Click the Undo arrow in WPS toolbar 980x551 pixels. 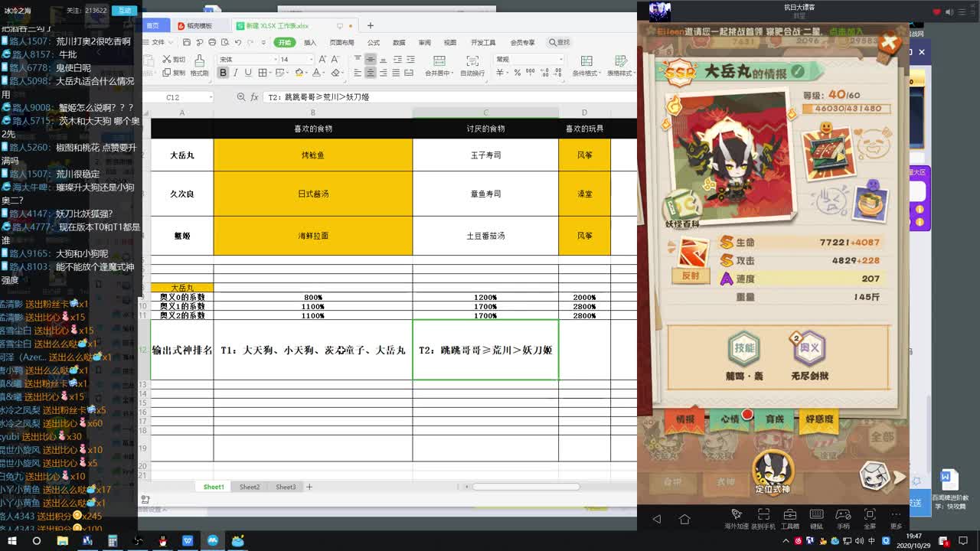point(237,42)
